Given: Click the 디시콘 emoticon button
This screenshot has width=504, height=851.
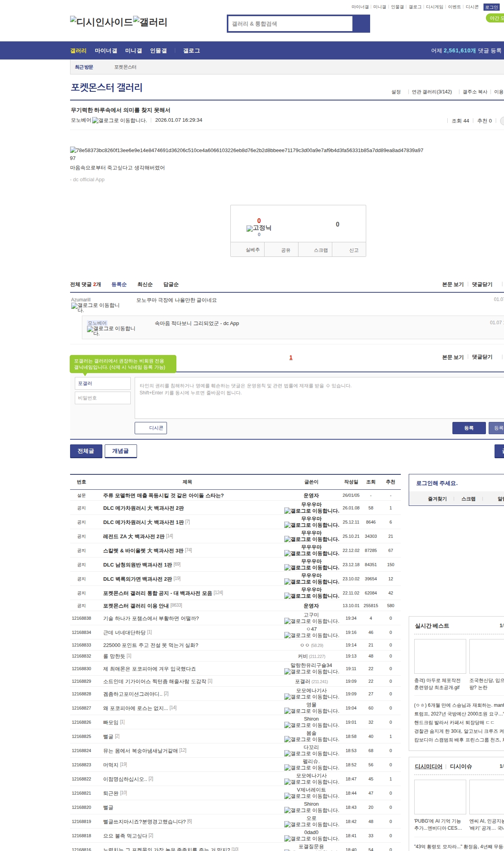Looking at the screenshot, I should click(151, 428).
